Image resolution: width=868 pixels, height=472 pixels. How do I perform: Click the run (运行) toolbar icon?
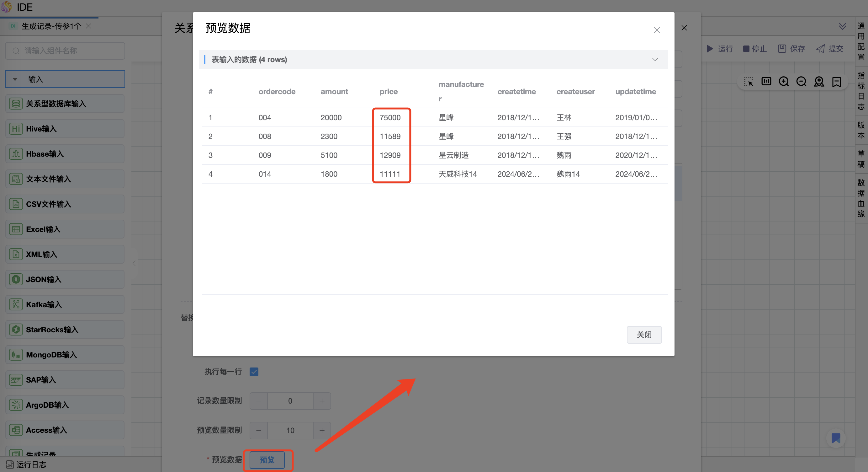(710, 49)
